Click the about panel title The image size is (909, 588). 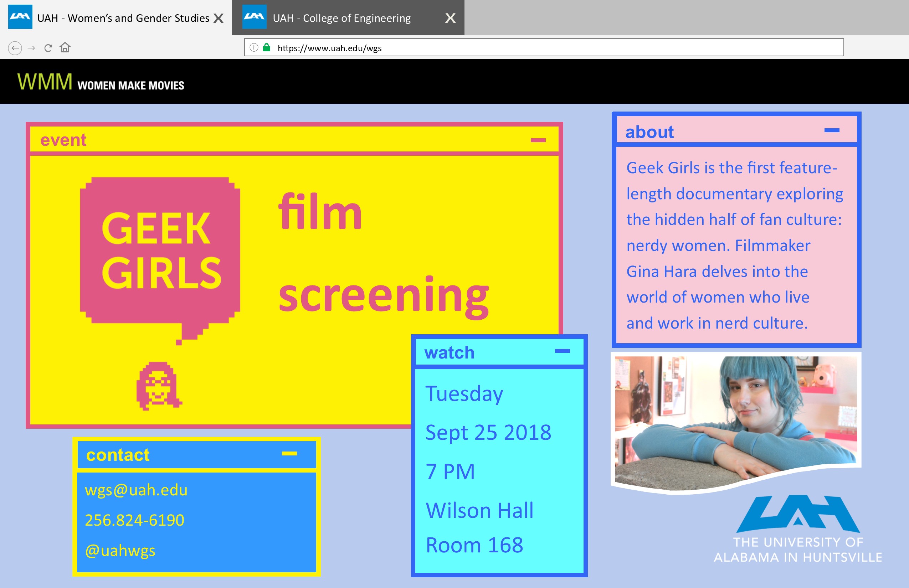(x=649, y=132)
